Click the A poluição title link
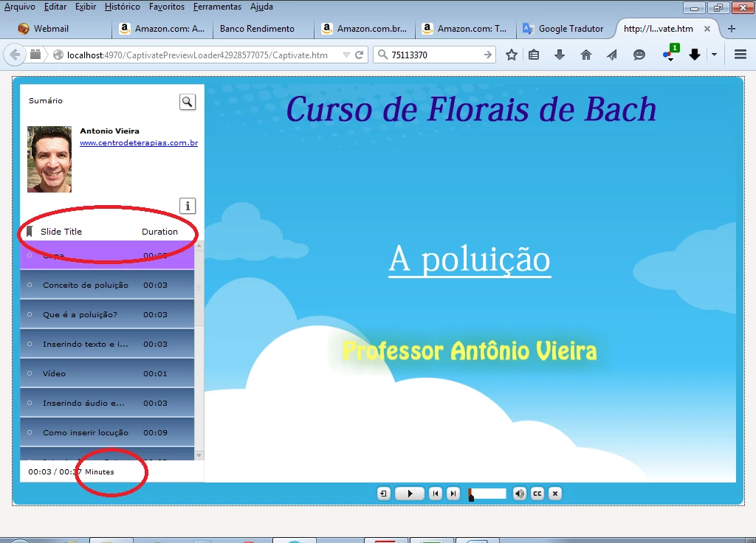756x543 pixels. tap(470, 260)
